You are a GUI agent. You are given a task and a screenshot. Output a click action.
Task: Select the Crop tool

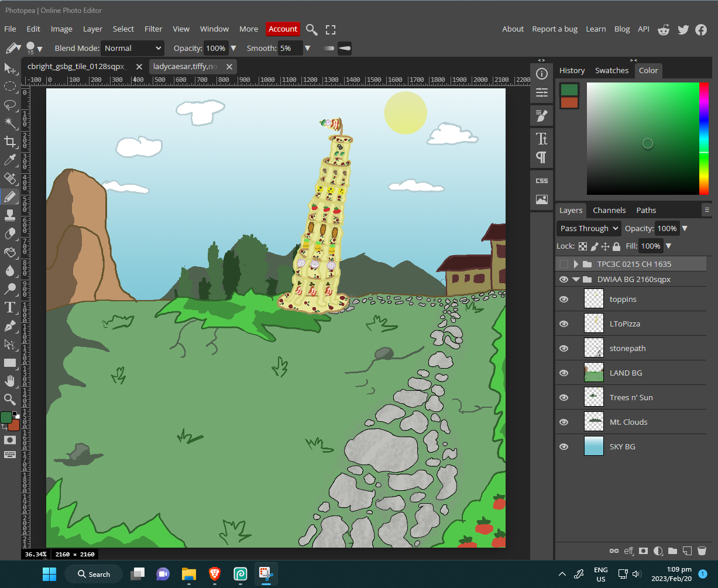point(10,142)
